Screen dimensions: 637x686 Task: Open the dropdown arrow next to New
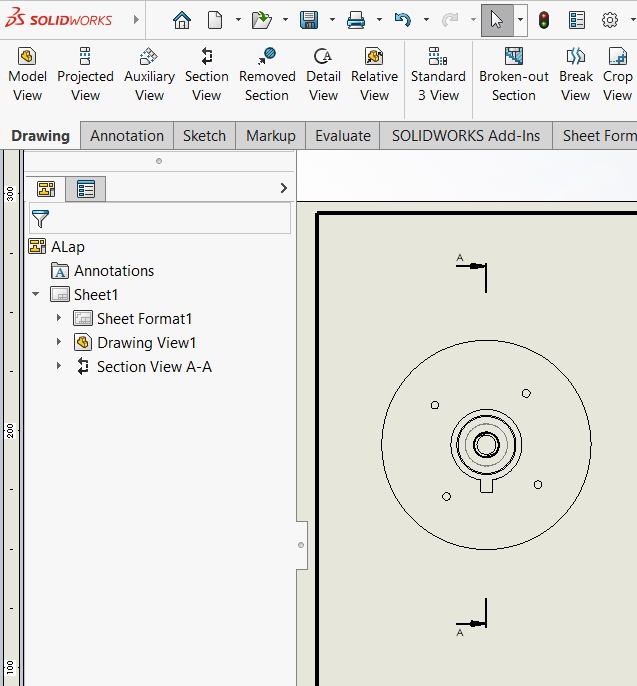click(x=238, y=20)
